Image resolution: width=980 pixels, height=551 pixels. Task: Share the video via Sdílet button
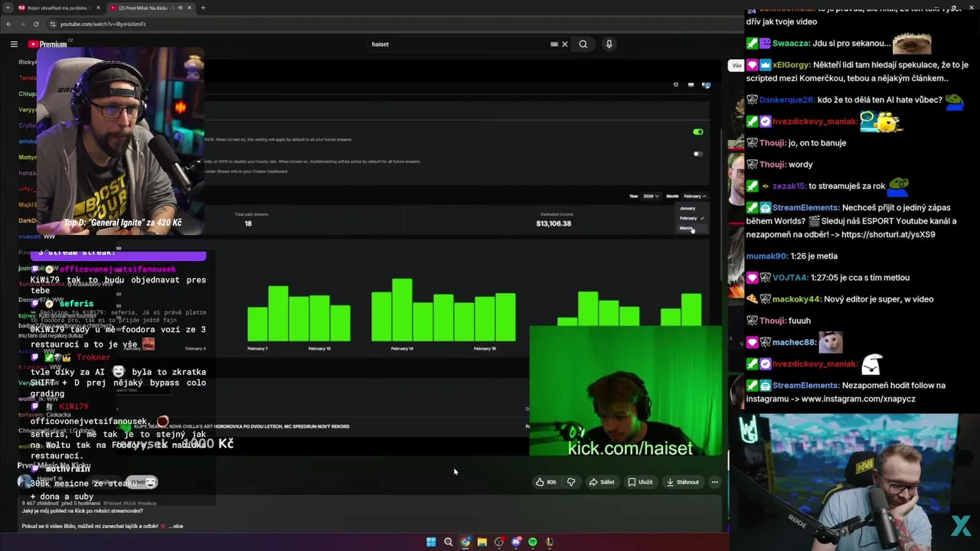point(602,482)
